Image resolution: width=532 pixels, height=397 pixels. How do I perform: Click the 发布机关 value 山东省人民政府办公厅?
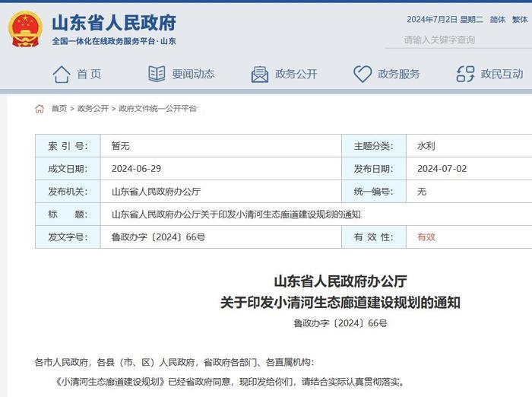(x=156, y=192)
